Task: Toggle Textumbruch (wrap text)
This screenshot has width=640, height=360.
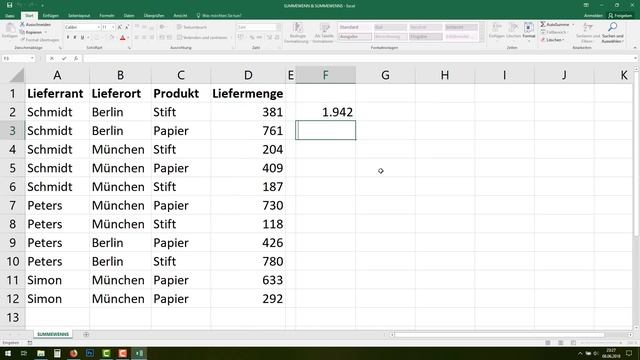Action: [x=191, y=27]
